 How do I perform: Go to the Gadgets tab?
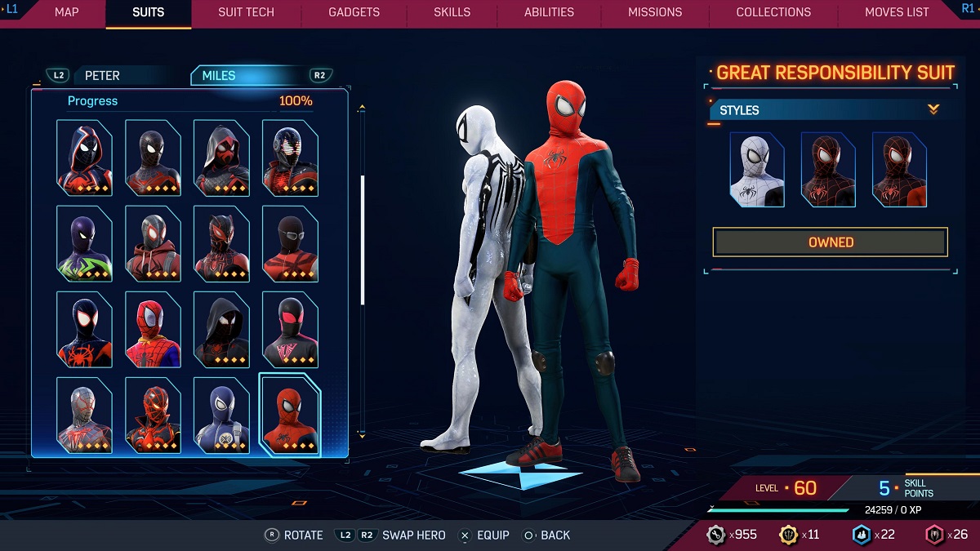coord(354,12)
